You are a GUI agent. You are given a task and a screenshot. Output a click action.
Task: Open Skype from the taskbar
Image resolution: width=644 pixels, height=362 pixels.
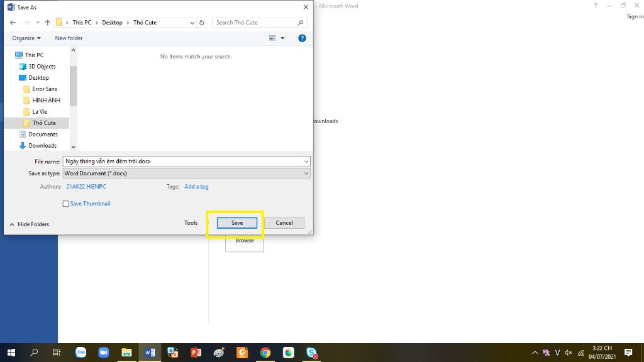pos(312,353)
